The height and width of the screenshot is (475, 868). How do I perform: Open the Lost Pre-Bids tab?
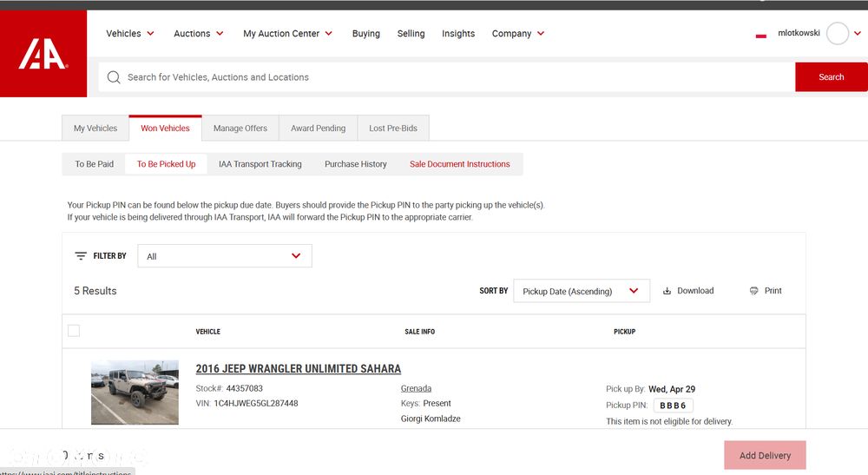[x=393, y=128]
